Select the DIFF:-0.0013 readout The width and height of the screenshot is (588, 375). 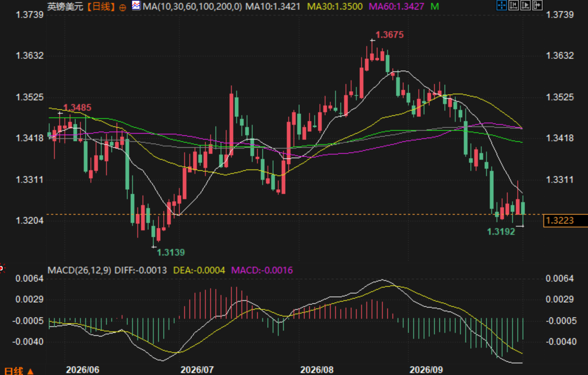(x=140, y=270)
